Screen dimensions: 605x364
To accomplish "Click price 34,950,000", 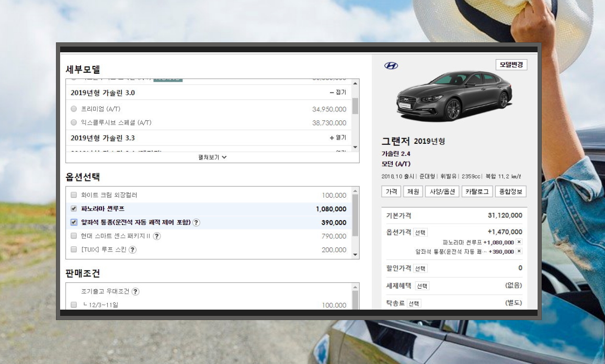I will [329, 109].
